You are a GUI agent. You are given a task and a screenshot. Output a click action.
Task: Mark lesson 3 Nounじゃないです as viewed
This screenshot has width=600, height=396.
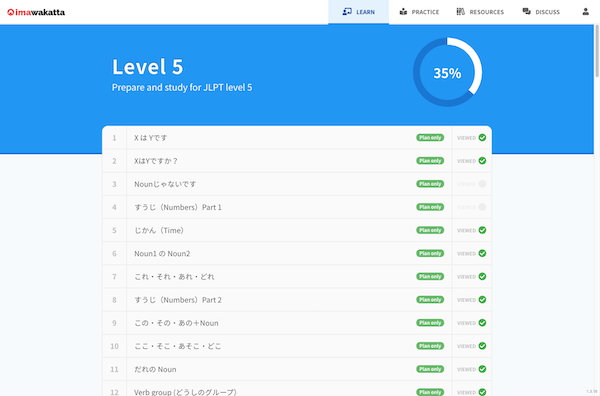point(482,184)
